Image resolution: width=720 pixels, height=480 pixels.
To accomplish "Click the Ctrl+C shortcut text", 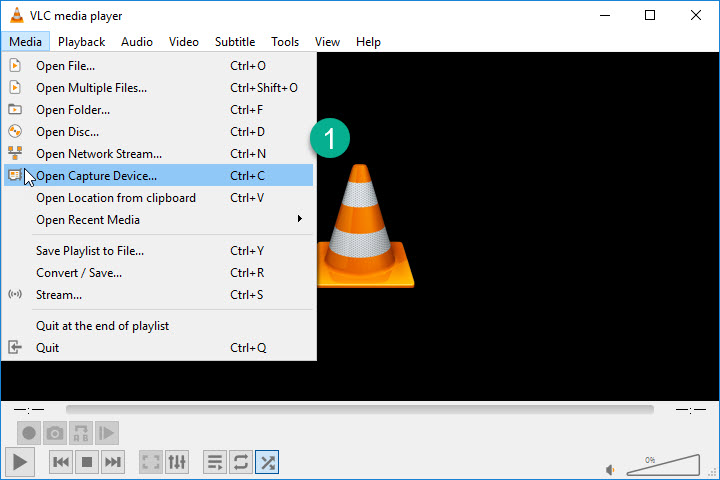I will pos(247,176).
